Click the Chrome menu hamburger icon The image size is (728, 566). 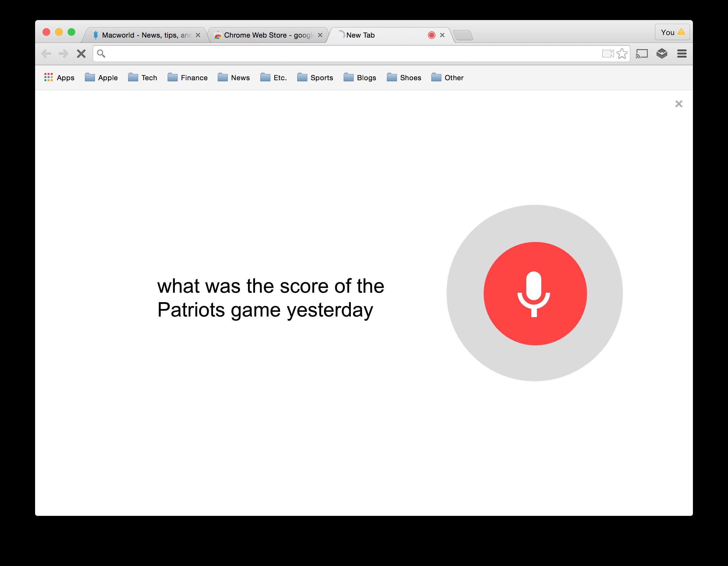pyautogui.click(x=682, y=54)
